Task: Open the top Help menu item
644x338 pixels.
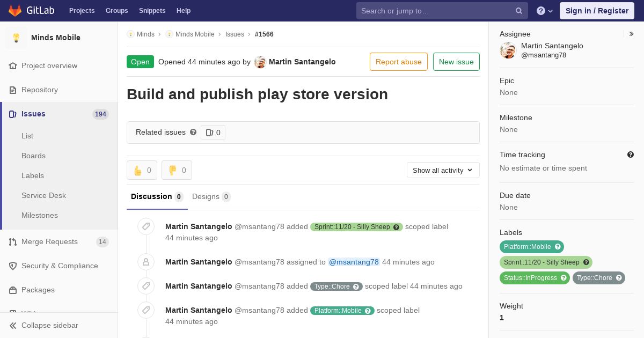Action: click(184, 11)
